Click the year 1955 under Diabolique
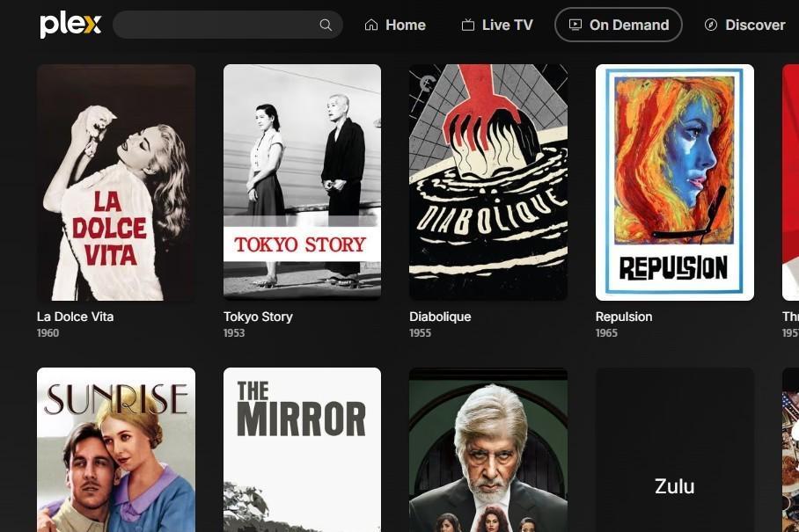Viewport: 799px width, 532px height. 421,333
